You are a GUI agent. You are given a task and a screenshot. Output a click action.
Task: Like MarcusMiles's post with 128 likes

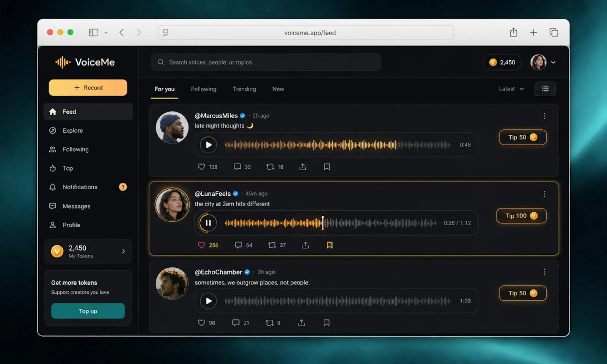point(201,167)
